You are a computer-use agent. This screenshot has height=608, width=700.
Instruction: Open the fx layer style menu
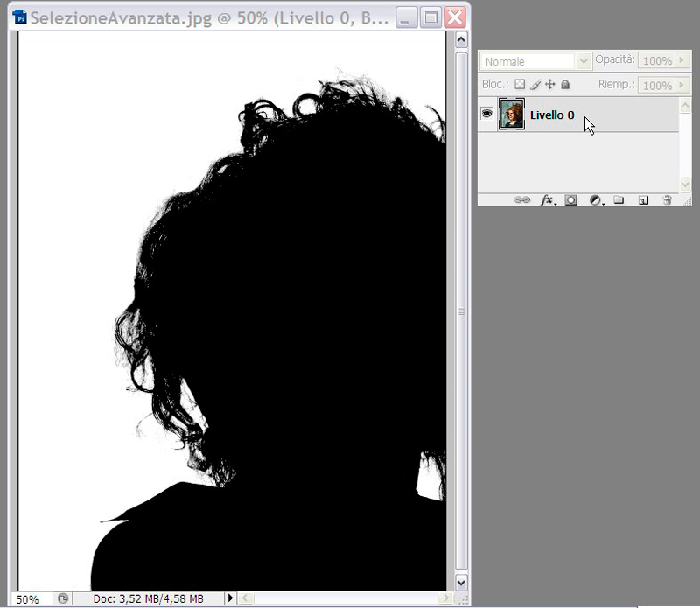tap(548, 200)
